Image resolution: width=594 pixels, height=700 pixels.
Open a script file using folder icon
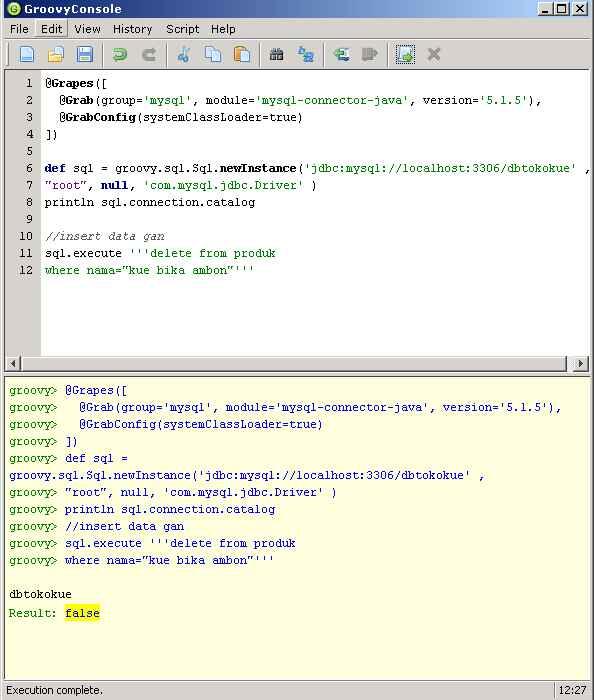[56, 54]
